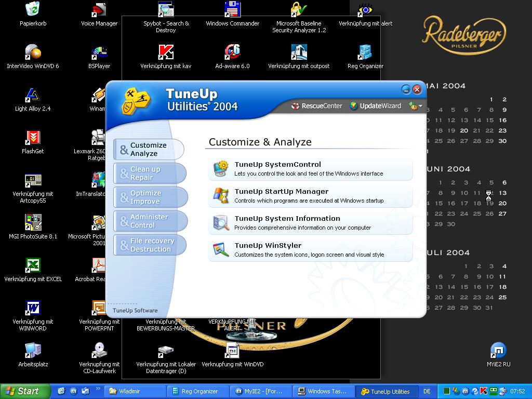Click the TuneUp Software link
The width and height of the screenshot is (532, 399).
click(x=135, y=311)
